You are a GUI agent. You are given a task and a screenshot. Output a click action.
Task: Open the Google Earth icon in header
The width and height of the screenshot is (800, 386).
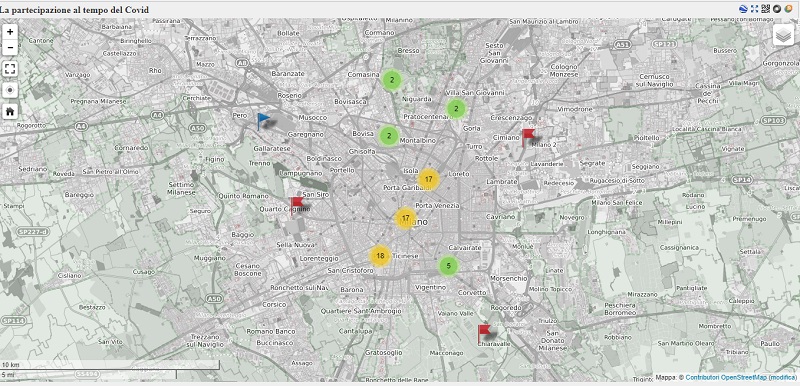(x=744, y=8)
